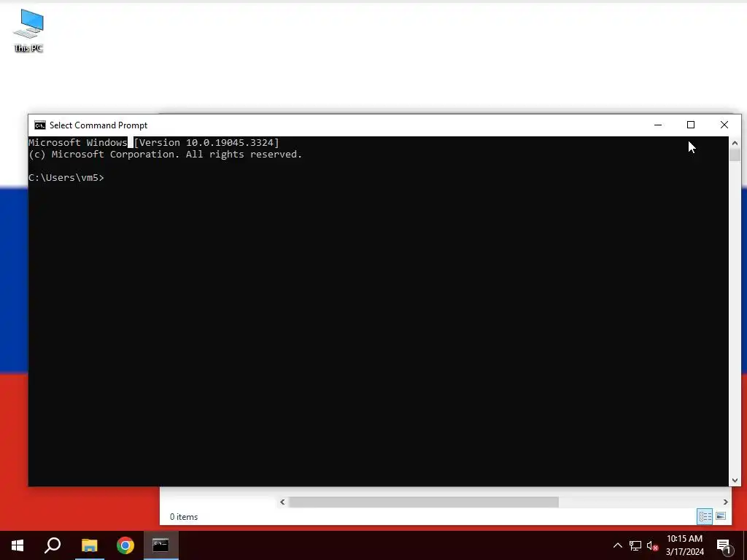Open the muted volume tray icon

pos(652,545)
